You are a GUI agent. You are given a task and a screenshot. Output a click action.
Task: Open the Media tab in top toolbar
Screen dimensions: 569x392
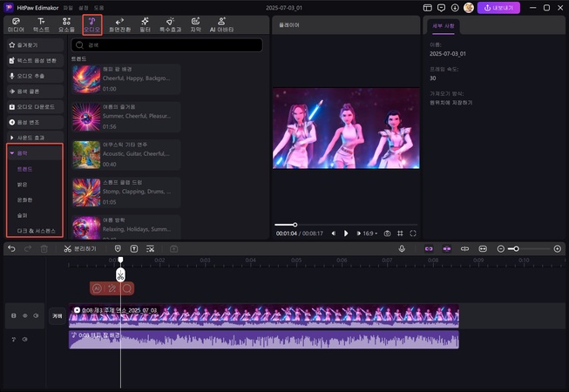pyautogui.click(x=16, y=25)
